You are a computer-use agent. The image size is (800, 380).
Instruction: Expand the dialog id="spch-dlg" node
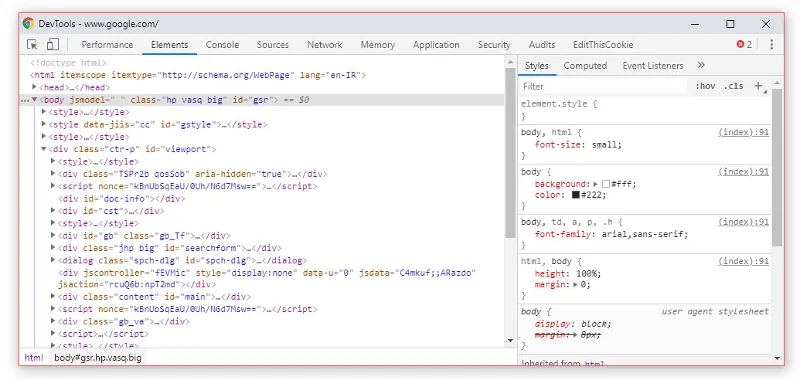53,260
